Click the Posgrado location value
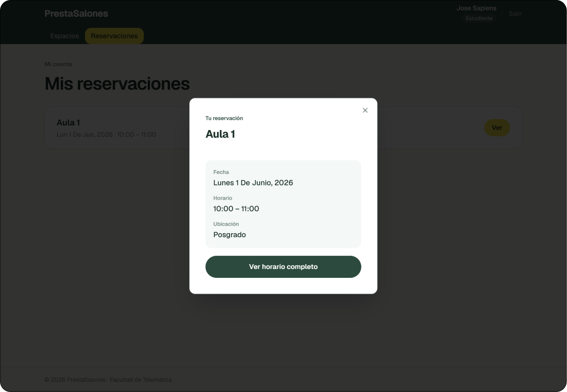This screenshot has width=567, height=392. 230,235
